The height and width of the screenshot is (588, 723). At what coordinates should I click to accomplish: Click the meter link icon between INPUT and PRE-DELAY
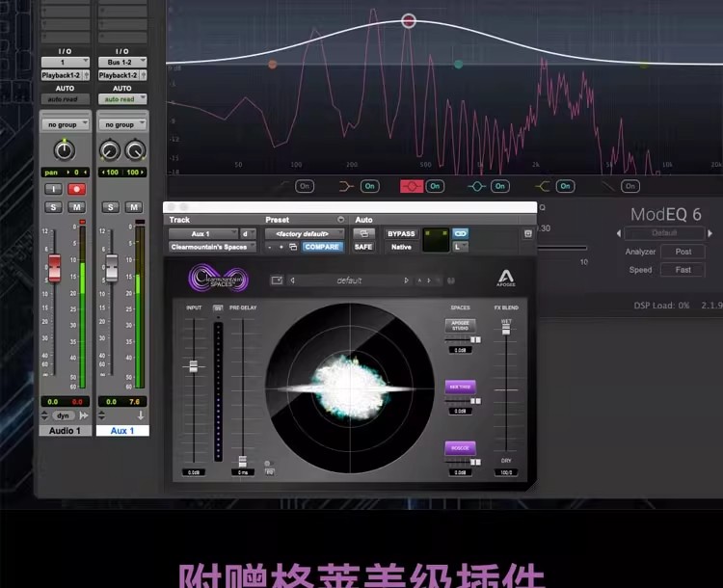tap(218, 307)
